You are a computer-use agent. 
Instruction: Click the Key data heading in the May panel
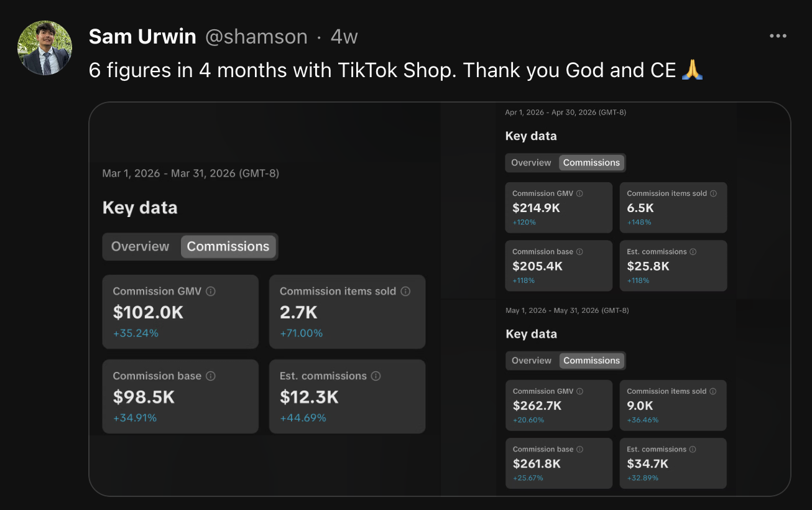(x=531, y=334)
